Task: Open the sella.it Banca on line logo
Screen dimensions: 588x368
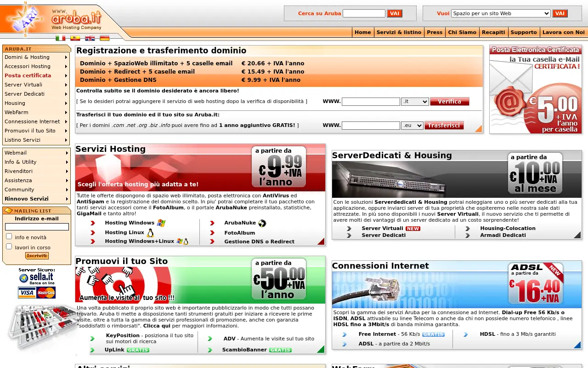Action: [36, 278]
